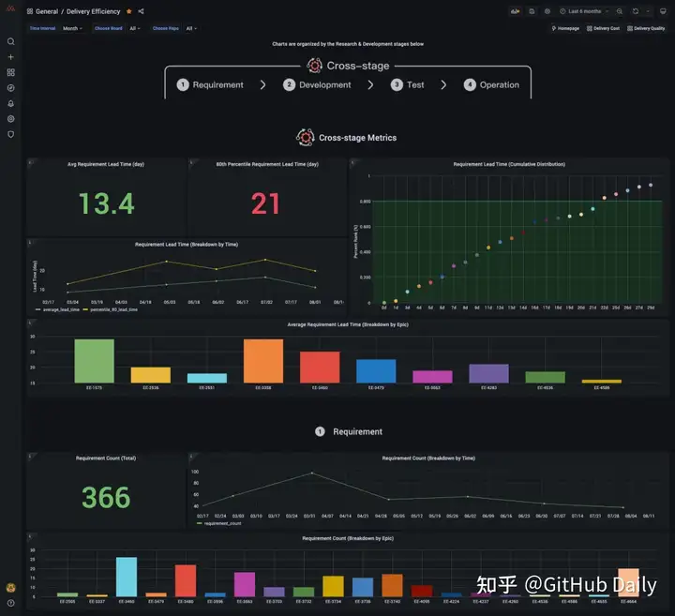Click the zoom out time range icon
This screenshot has height=616, width=675.
pyautogui.click(x=620, y=11)
